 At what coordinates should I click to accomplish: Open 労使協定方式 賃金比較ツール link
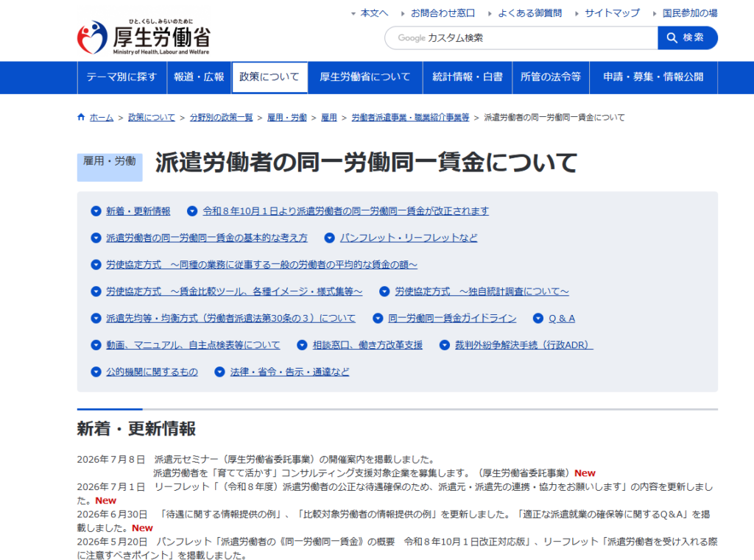click(x=234, y=291)
